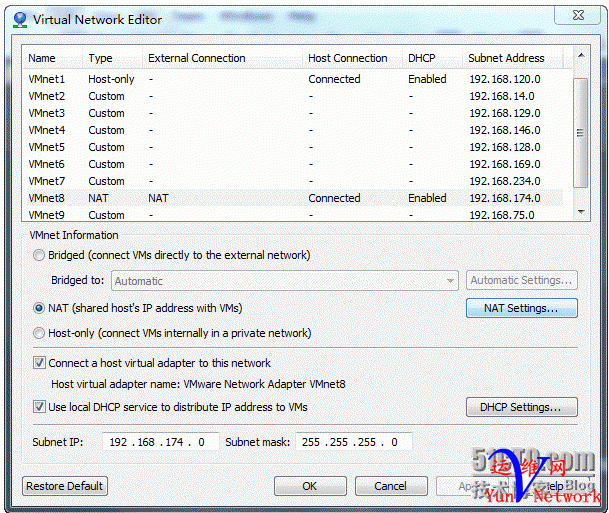Toggle Connect a host virtual adapter checkbox
Image resolution: width=609 pixels, height=513 pixels.
pos(39,363)
